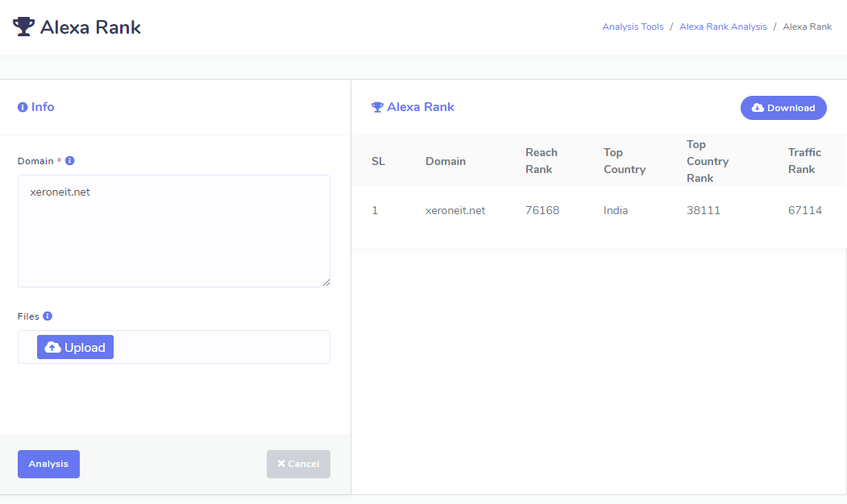This screenshot has width=847, height=504.
Task: Go to the Alexa Rank Analysis breadcrumb
Action: pos(723,27)
